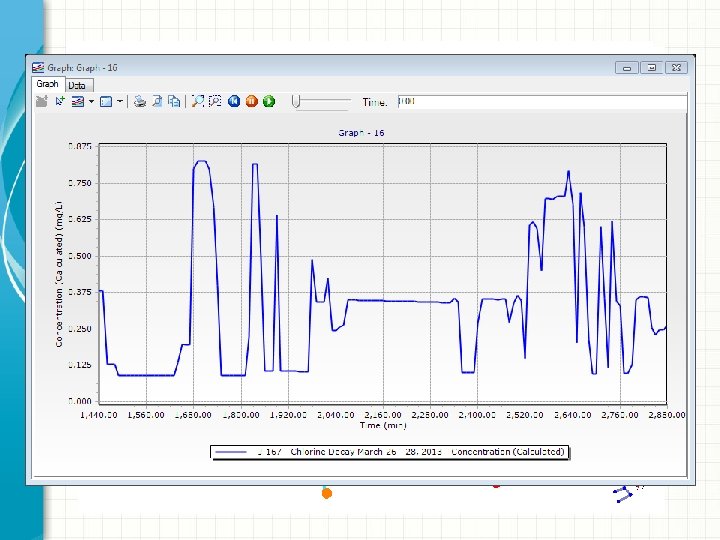Click into the Time input field
Image resolution: width=720 pixels, height=540 pixels.
[542, 101]
